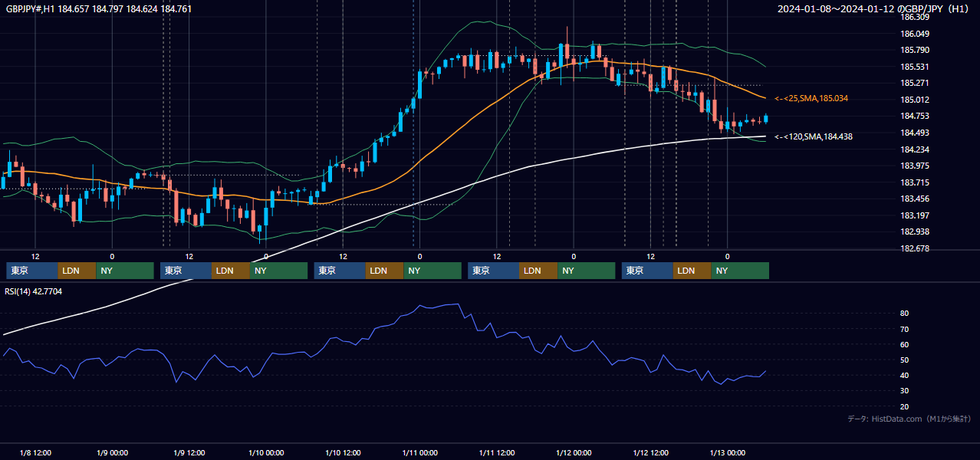980x460 pixels.
Task: Select the first (leftmost) LDN session box
Action: click(x=77, y=271)
